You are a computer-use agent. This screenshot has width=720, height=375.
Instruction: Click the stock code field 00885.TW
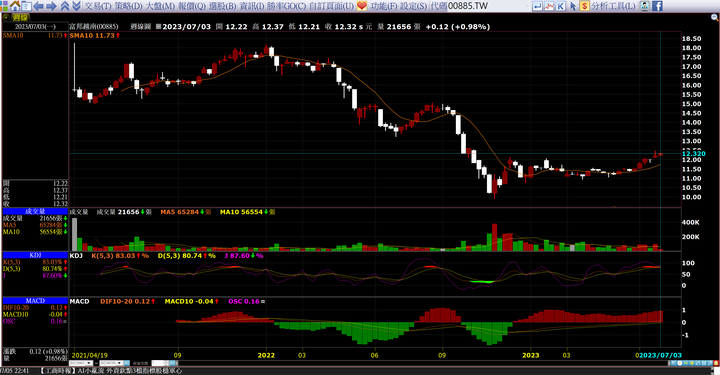click(489, 6)
